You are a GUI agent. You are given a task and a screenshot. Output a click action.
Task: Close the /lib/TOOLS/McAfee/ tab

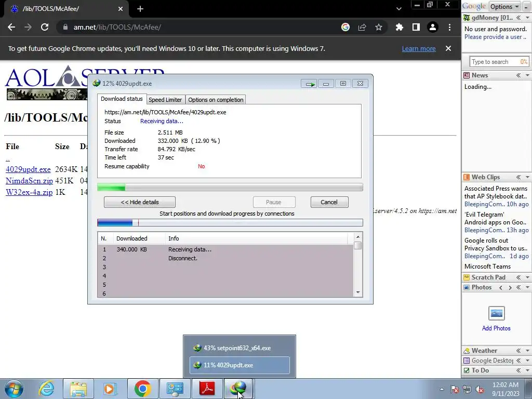coord(121,9)
